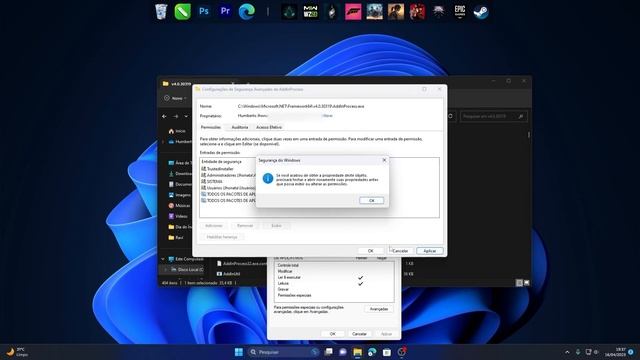The height and width of the screenshot is (360, 640).
Task: Click the Explorer search field
Action: click(493, 116)
